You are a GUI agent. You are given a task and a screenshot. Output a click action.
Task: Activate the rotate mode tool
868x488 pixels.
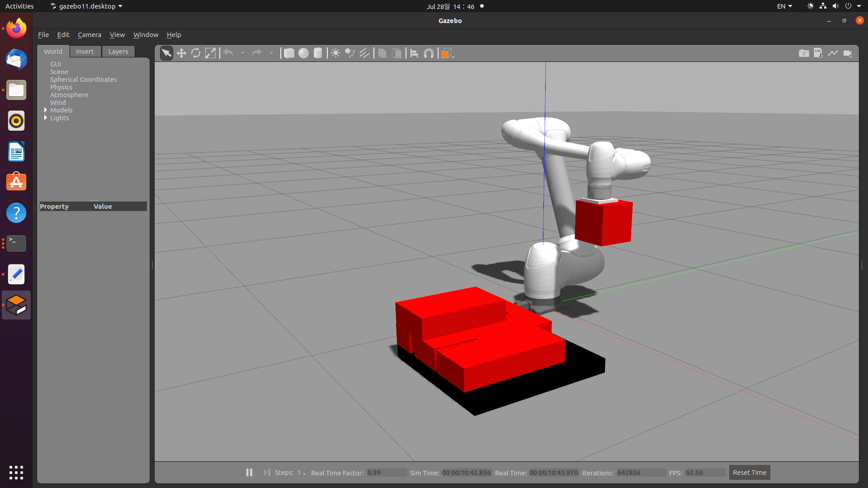(x=196, y=53)
